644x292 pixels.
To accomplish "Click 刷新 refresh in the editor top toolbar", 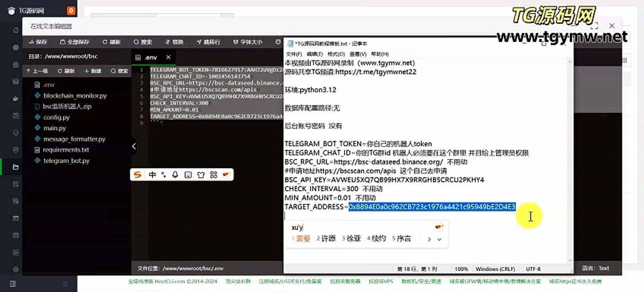I will click(111, 42).
